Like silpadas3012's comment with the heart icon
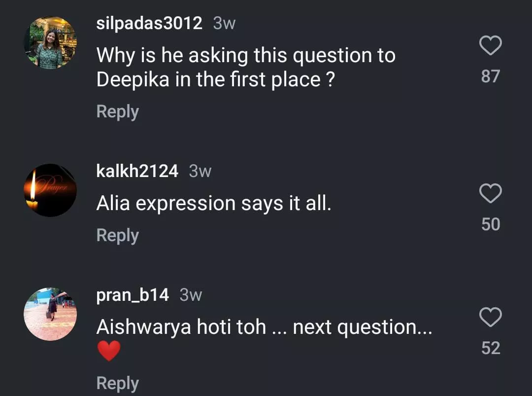The height and width of the screenshot is (396, 532). click(490, 46)
